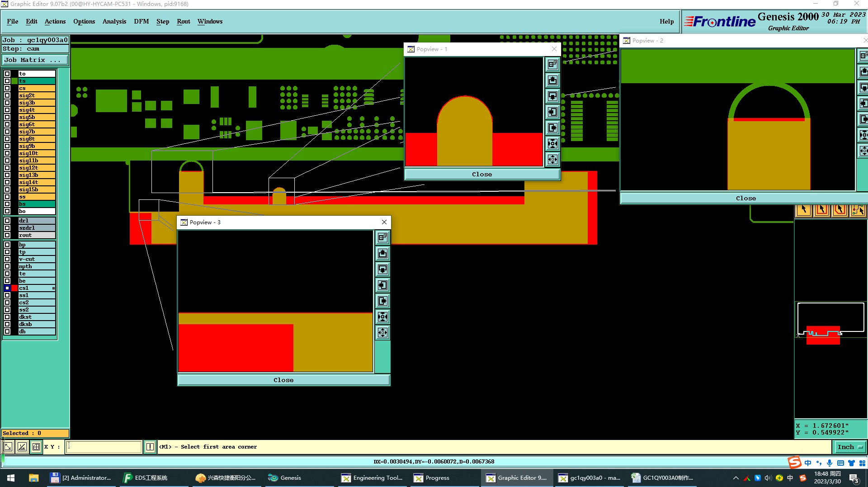Screen dimensions: 868x487
Task: Open Windows Start menu
Action: 11,478
